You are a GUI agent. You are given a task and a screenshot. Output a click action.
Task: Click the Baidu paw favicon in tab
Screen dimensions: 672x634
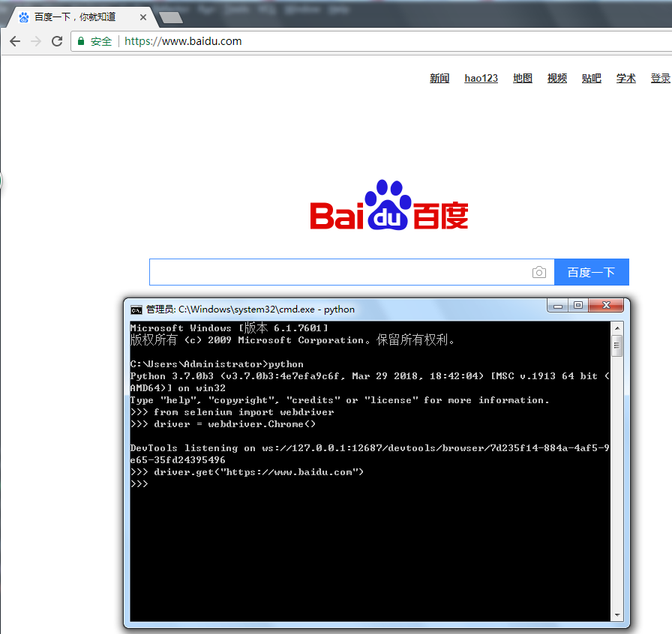pos(24,17)
